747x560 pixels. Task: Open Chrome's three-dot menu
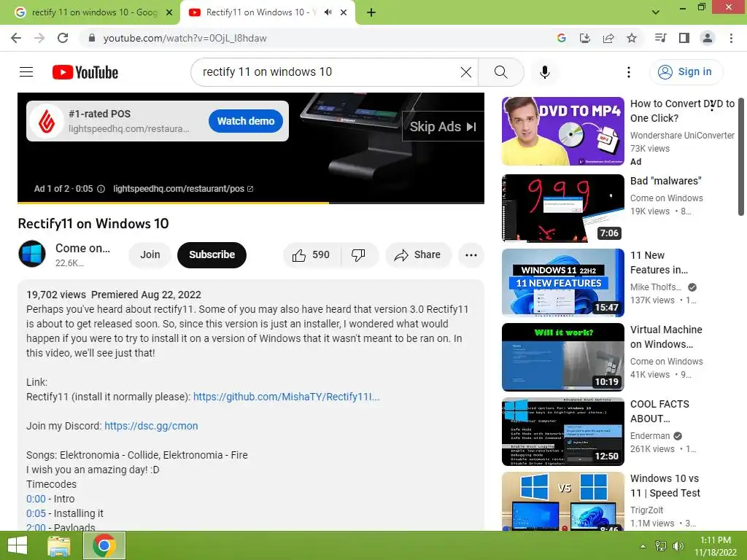(x=731, y=38)
